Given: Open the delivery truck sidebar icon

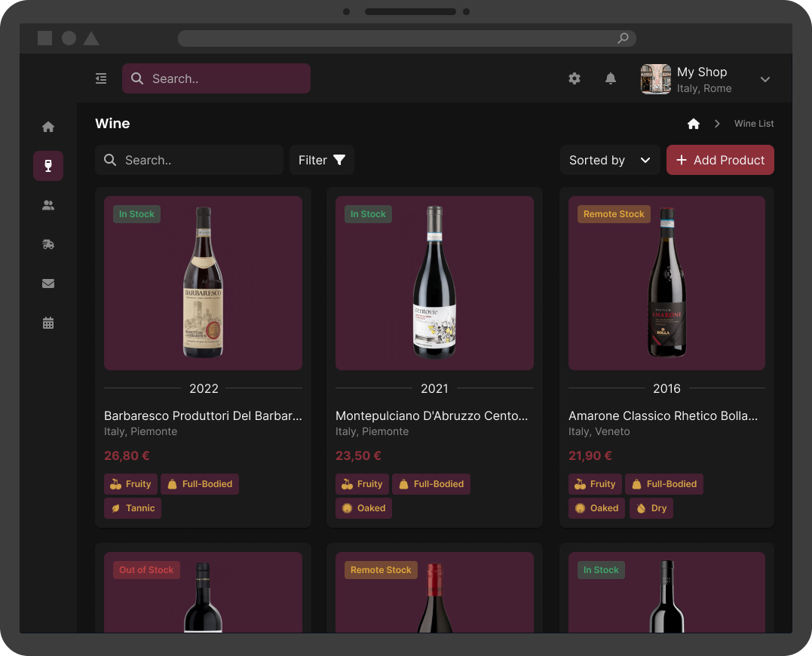Looking at the screenshot, I should (x=48, y=244).
